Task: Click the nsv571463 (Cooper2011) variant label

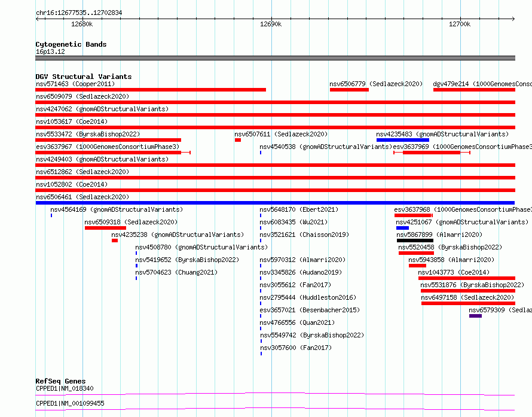Action: coord(75,84)
